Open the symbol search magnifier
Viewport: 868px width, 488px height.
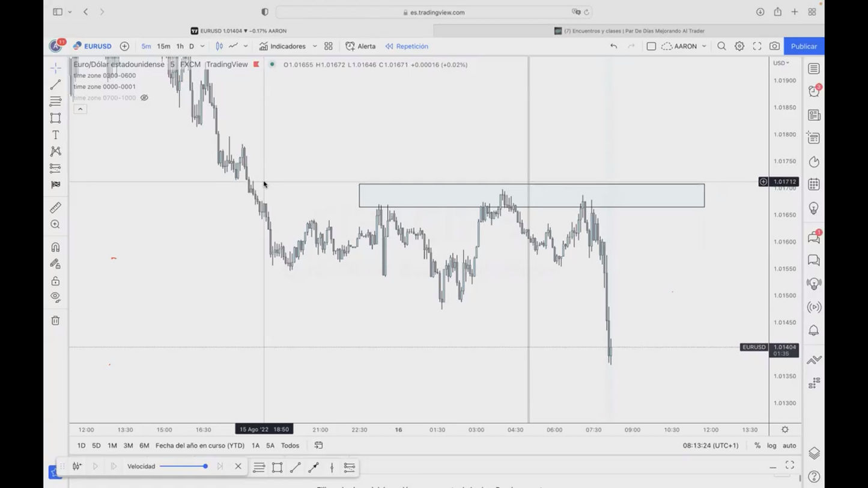[721, 46]
